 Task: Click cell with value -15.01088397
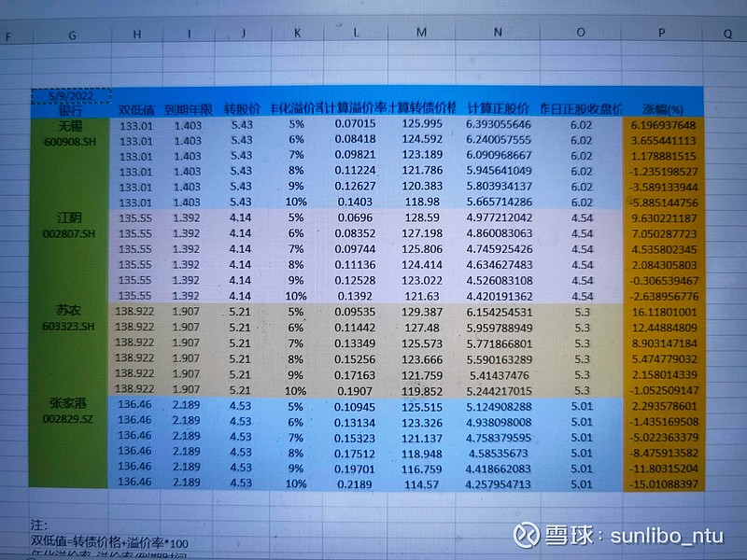point(664,484)
